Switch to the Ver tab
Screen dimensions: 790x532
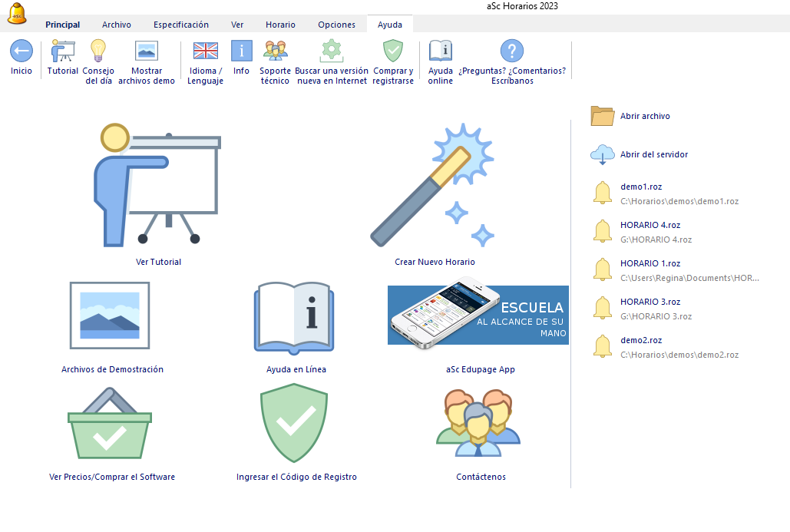tap(237, 25)
